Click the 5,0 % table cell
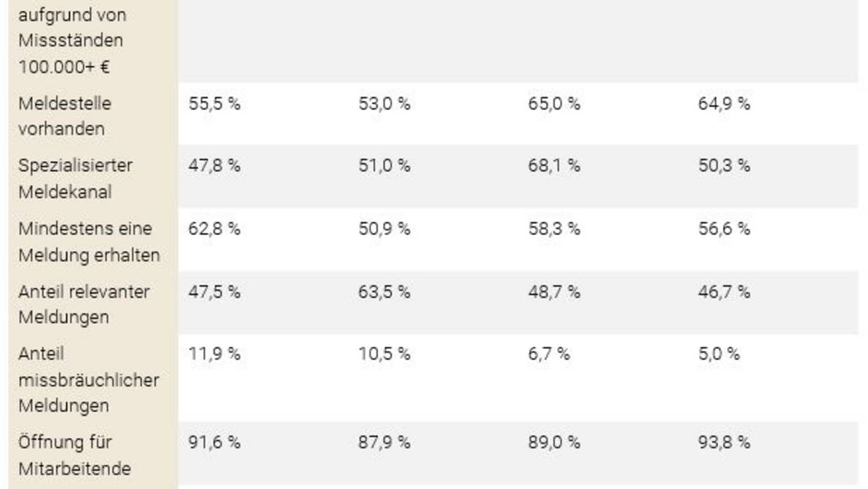Viewport: 868px width, 489px height. (x=719, y=354)
